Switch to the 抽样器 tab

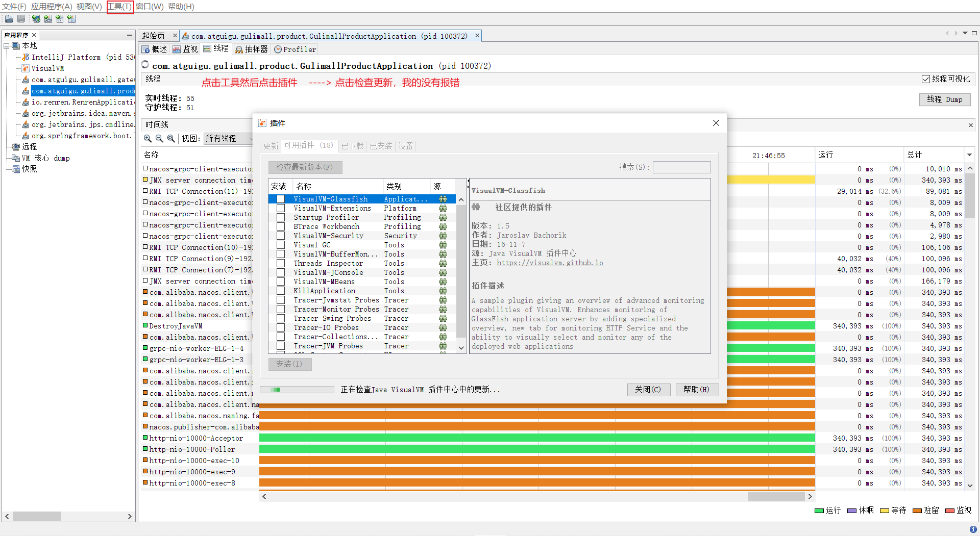pyautogui.click(x=251, y=49)
